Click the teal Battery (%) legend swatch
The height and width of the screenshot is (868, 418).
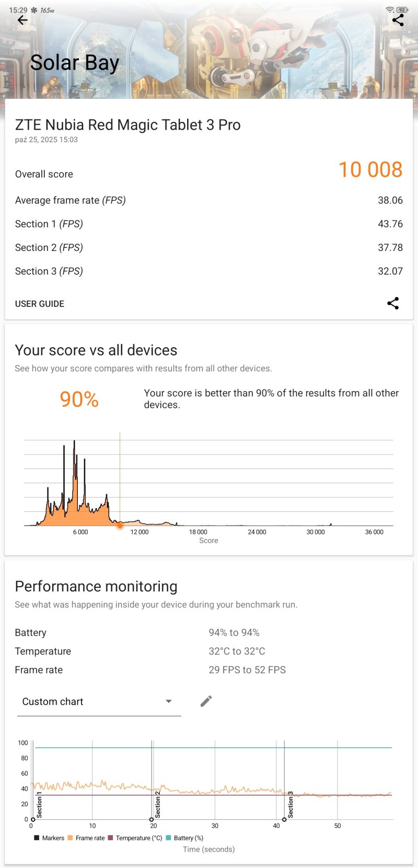pyautogui.click(x=169, y=838)
